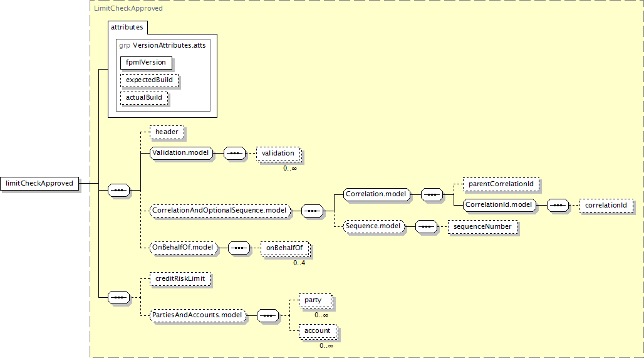644x358 pixels.
Task: Click the lower main sequence compositor icon
Action: pyautogui.click(x=118, y=297)
